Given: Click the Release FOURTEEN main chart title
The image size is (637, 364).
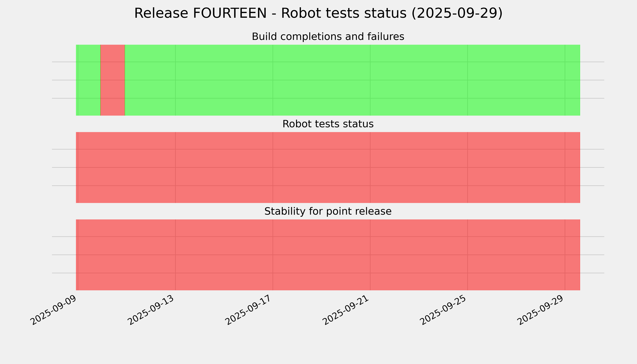Looking at the screenshot, I should [318, 13].
